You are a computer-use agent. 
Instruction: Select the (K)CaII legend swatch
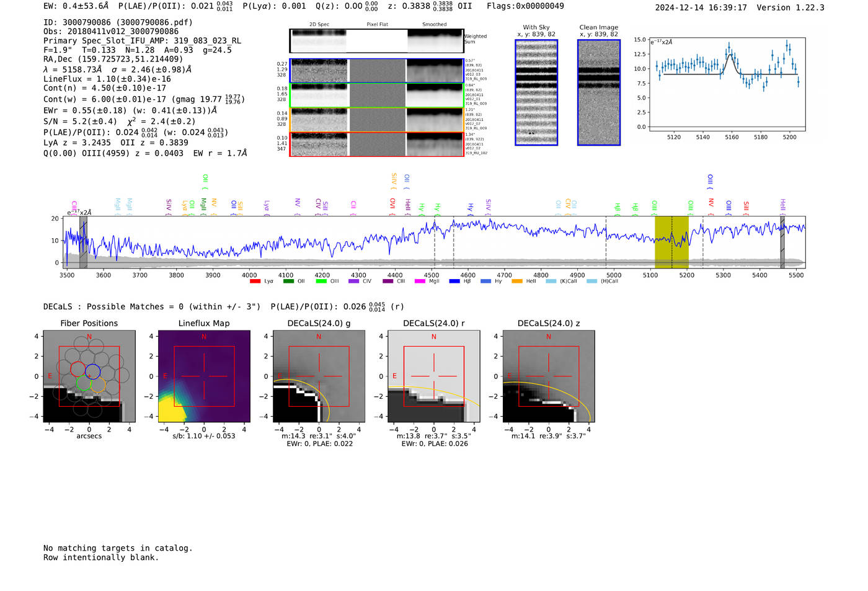tap(551, 282)
